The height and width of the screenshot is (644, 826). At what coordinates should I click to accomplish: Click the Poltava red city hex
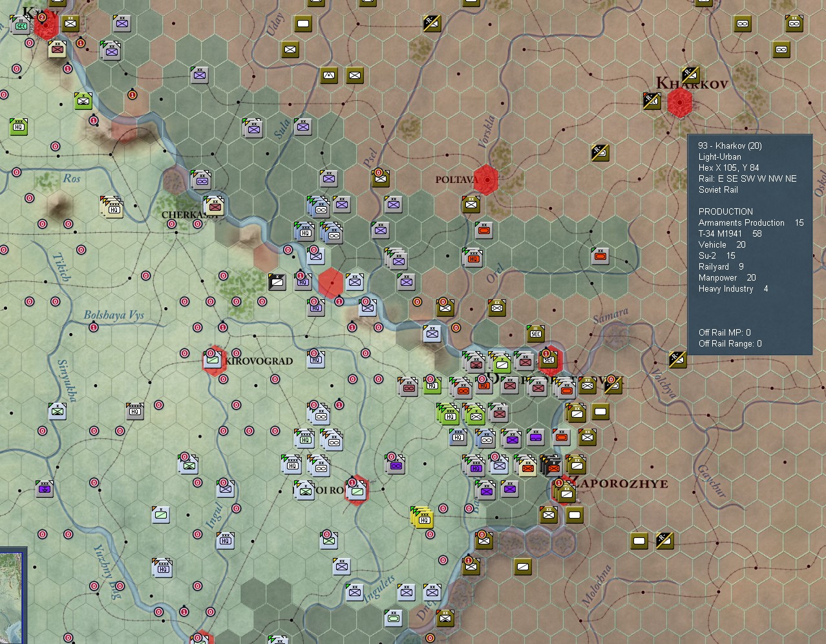(485, 180)
